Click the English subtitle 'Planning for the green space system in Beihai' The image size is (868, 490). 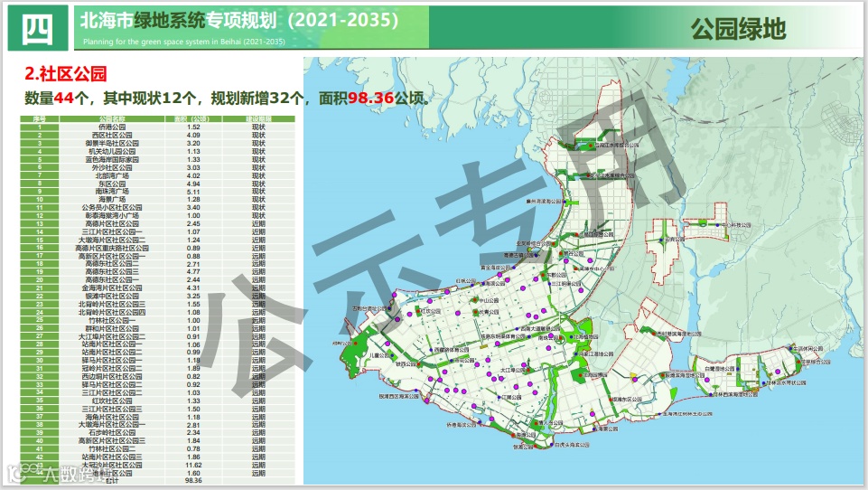click(x=184, y=42)
